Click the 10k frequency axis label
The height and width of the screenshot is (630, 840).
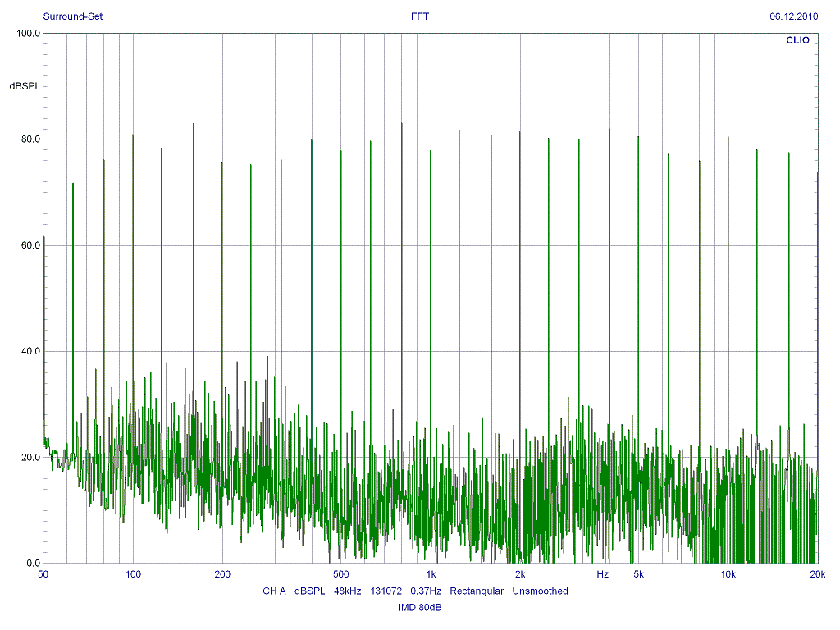tap(728, 574)
